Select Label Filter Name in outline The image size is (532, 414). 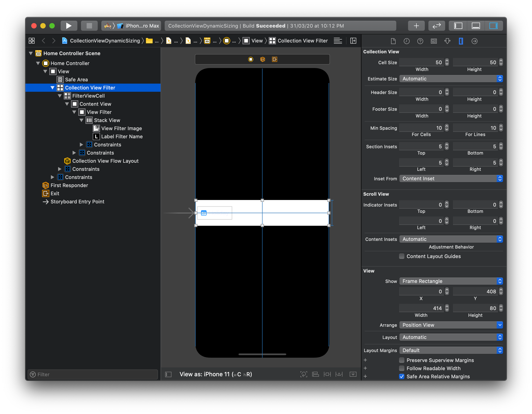click(122, 136)
